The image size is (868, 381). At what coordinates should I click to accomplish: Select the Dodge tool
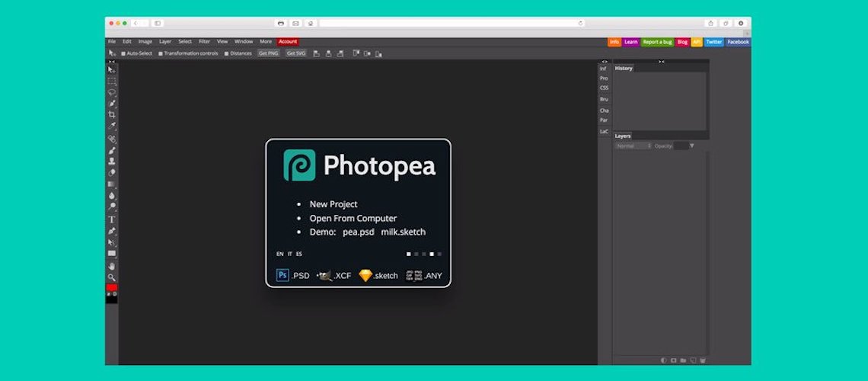(x=112, y=207)
